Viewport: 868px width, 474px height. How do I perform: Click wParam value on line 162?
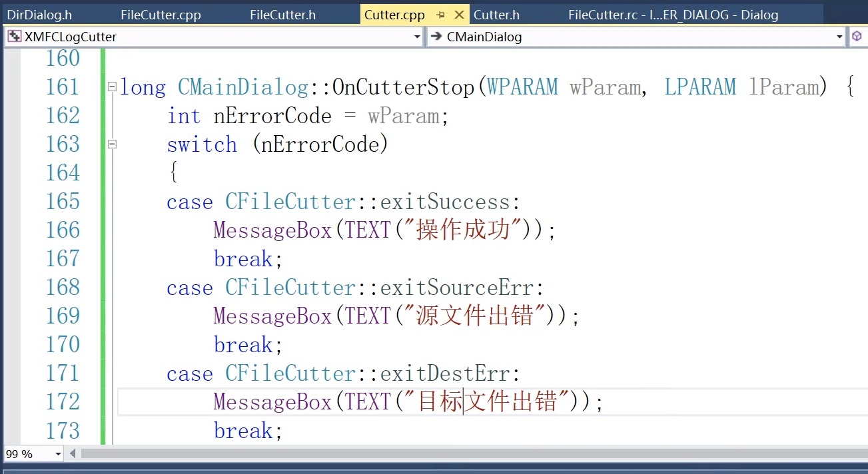pos(403,116)
